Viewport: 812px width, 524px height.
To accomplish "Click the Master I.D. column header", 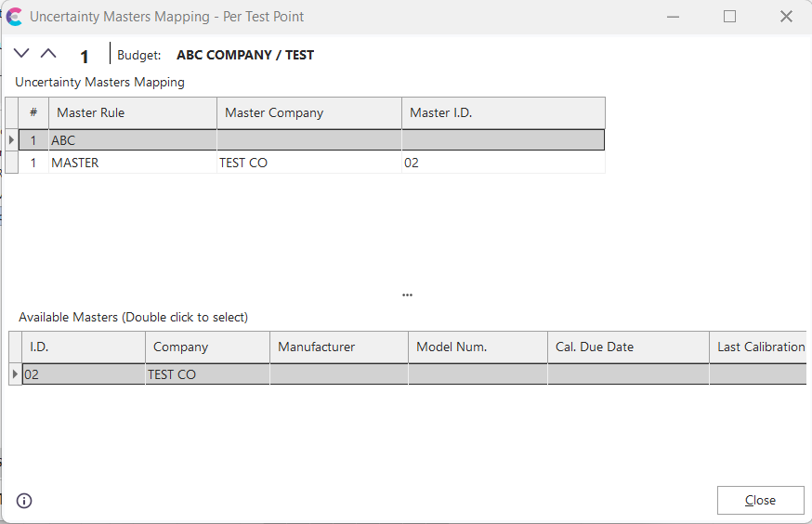I will coord(503,113).
